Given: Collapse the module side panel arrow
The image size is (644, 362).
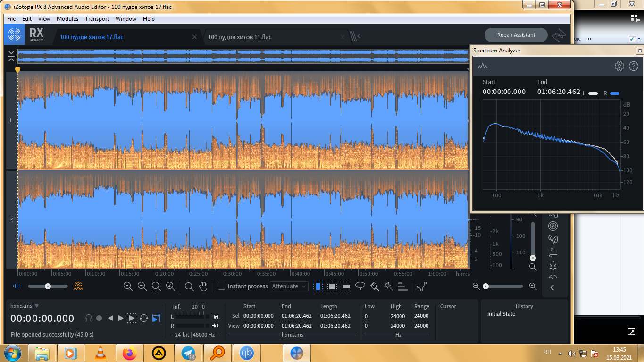Looking at the screenshot, I should pyautogui.click(x=552, y=288).
